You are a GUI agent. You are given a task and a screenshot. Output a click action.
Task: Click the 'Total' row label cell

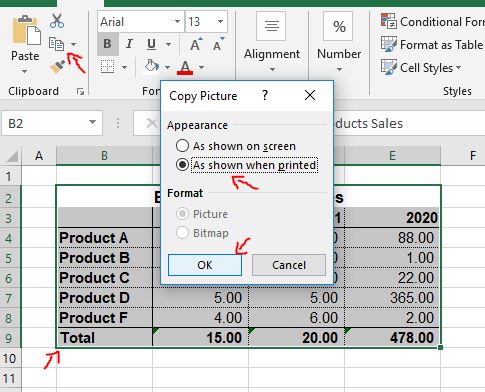tap(105, 338)
